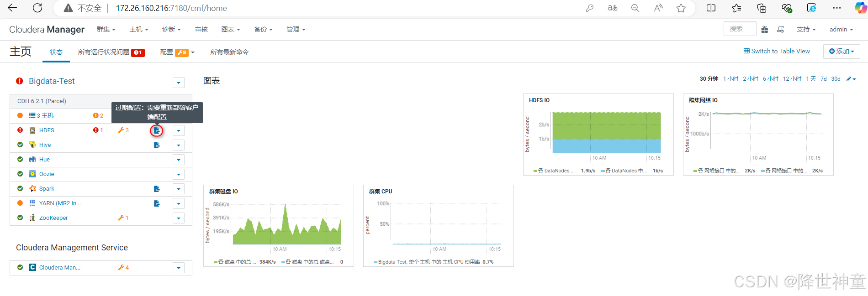This screenshot has height=296, width=868.
Task: Open the translate icon in the address bar
Action: (x=613, y=8)
